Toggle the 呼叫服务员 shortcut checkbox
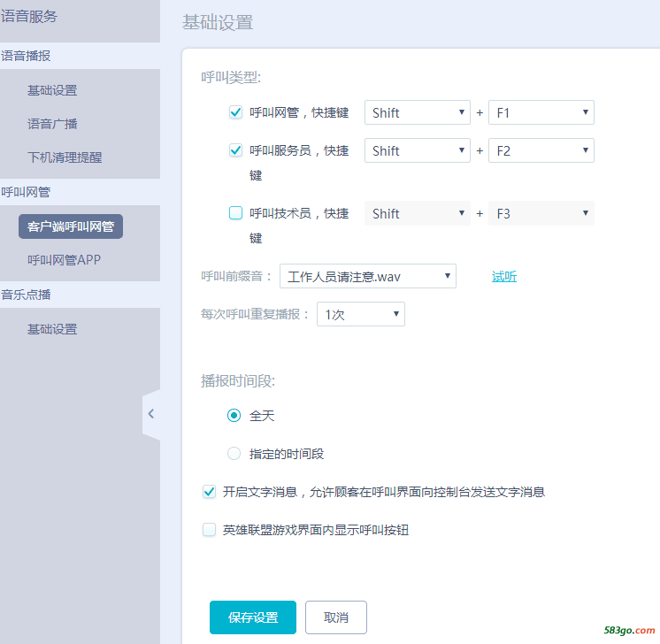 (235, 150)
